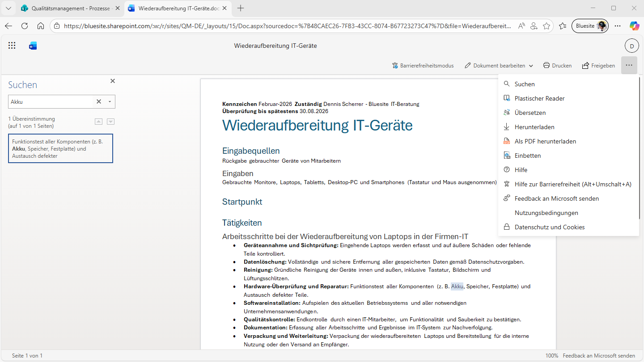The width and height of the screenshot is (644, 362).
Task: Open the browser tab list chevron
Action: (x=8, y=8)
